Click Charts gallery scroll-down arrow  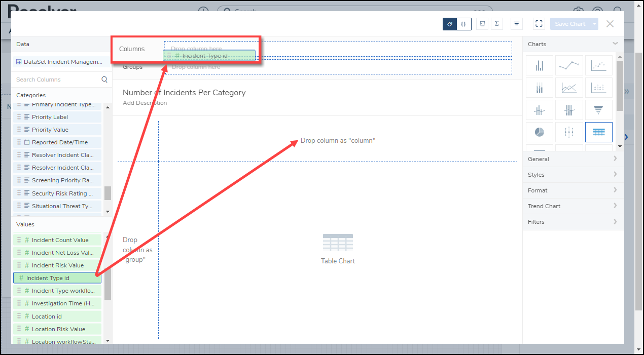pos(620,146)
